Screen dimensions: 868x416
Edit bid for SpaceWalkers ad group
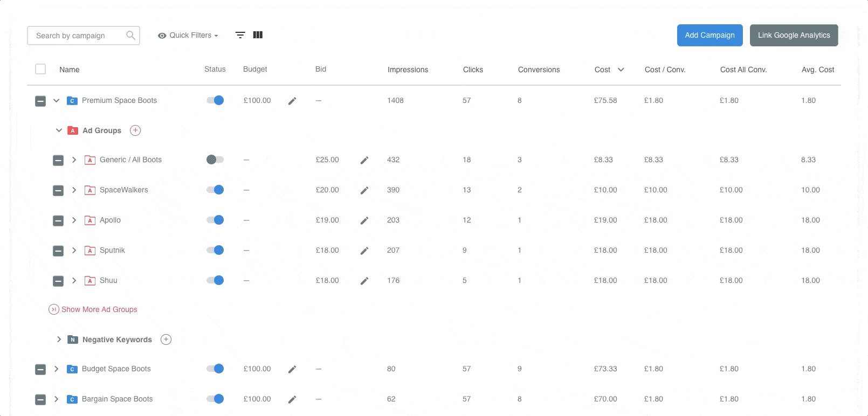(364, 190)
